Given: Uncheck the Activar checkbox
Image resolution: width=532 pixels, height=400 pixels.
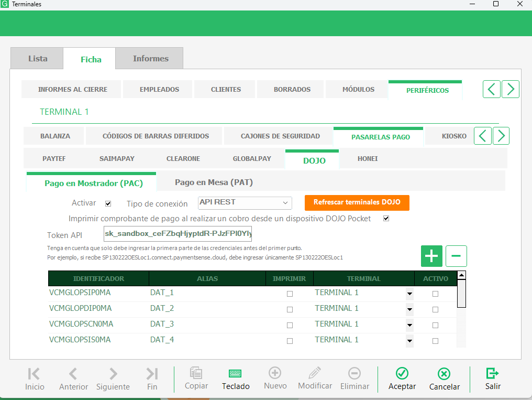Looking at the screenshot, I should point(108,204).
